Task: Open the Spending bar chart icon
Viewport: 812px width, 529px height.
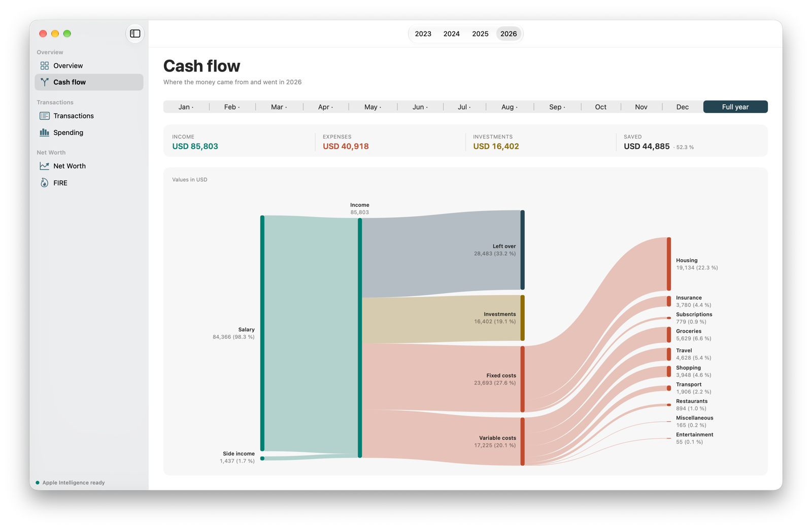Action: [45, 132]
